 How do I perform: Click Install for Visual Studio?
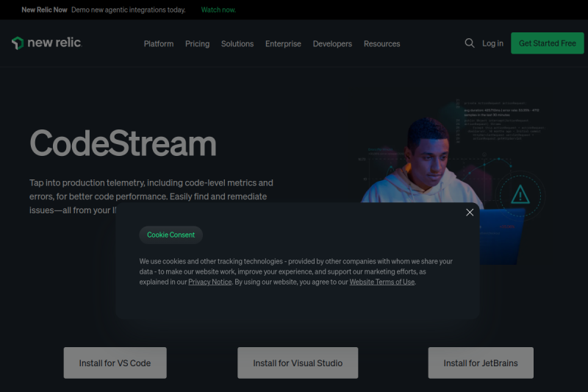pos(298,363)
